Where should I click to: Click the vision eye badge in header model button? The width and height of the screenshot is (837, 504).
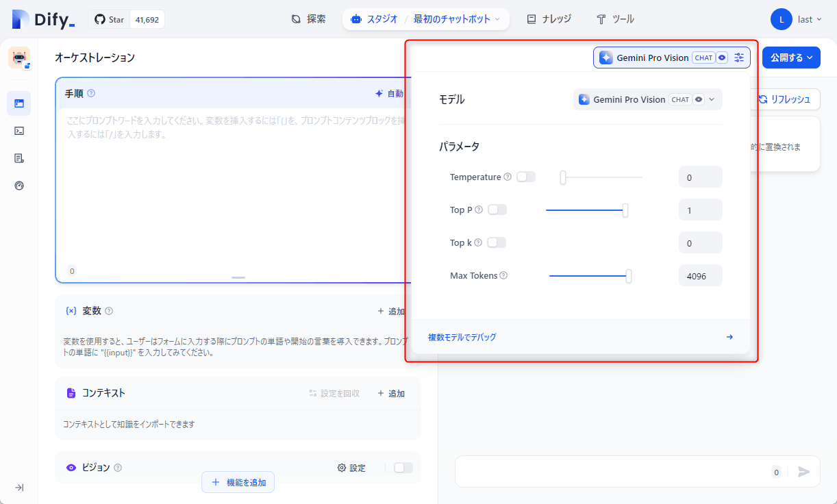[722, 58]
